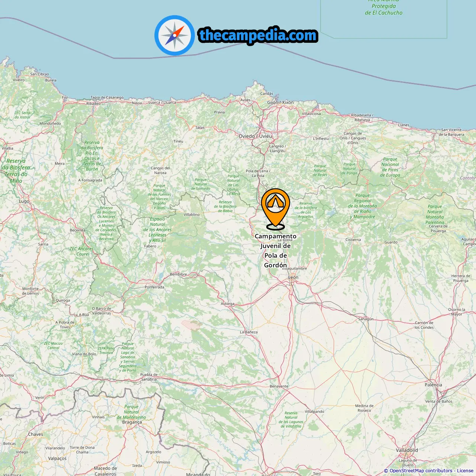Click the License link
Image resolution: width=476 pixels, height=476 pixels.
[x=465, y=471]
